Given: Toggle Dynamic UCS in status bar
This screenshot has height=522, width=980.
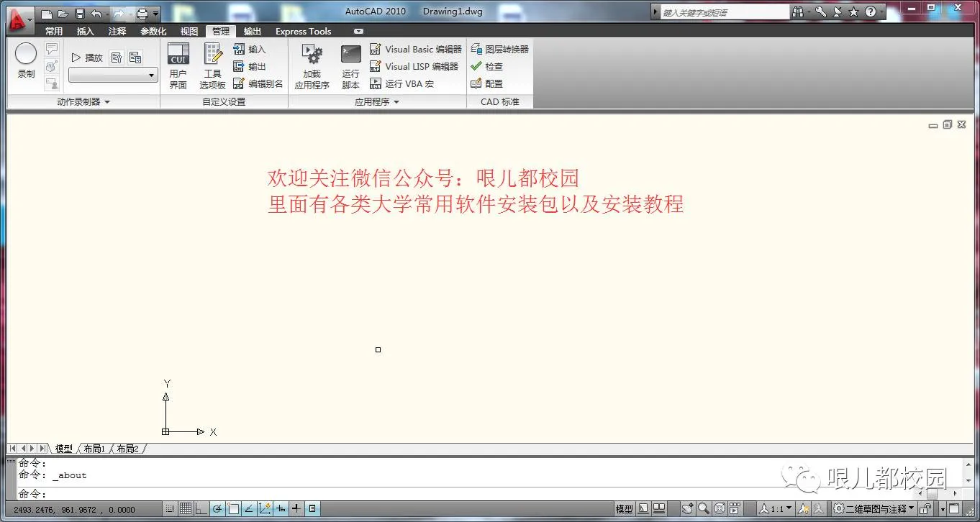Looking at the screenshot, I should [265, 509].
